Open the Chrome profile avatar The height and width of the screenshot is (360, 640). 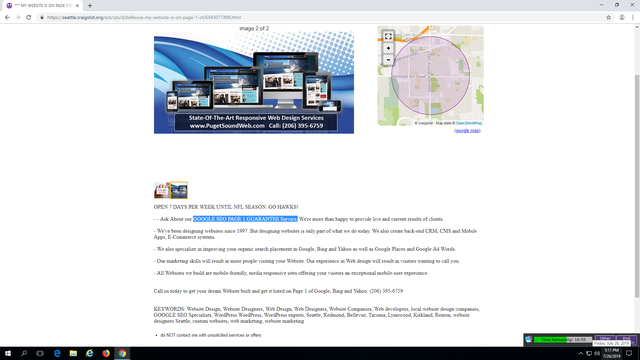click(622, 18)
